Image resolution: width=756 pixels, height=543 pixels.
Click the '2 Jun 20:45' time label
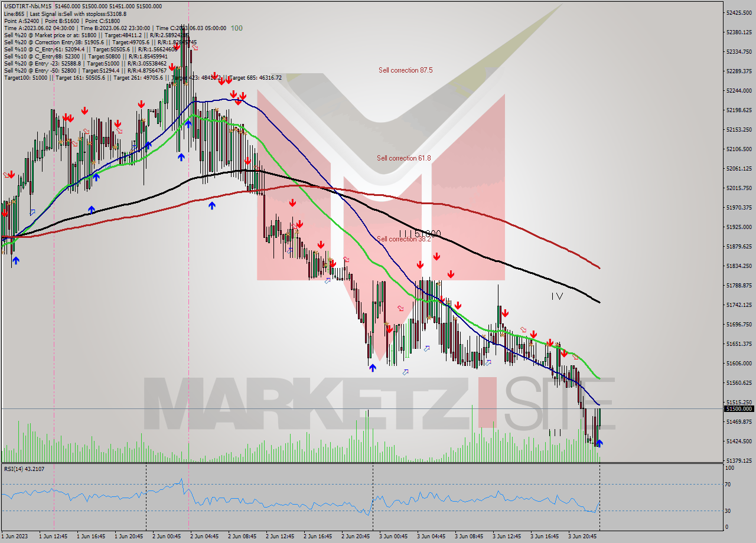coord(356,537)
